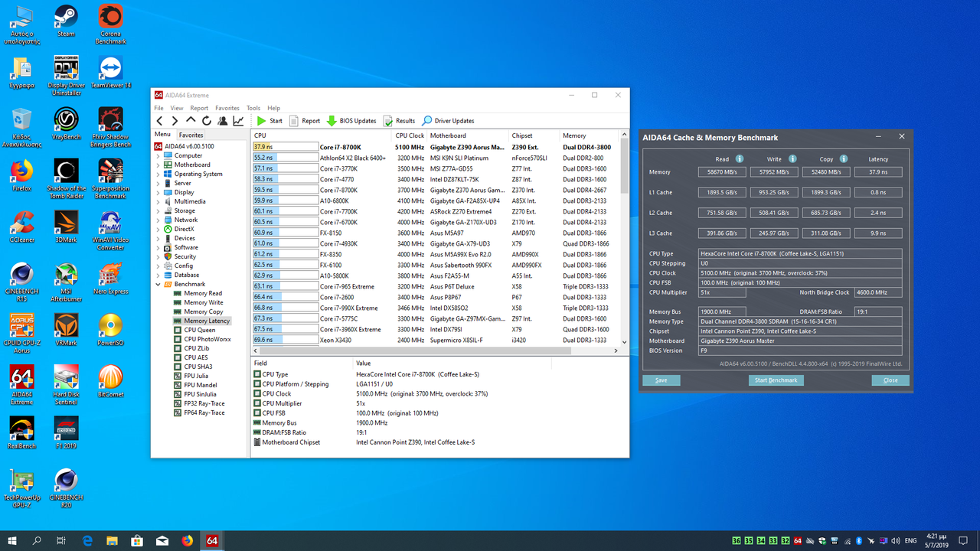The image size is (980, 551).
Task: Open the MSI Afterburner desktop icon
Action: [x=66, y=282]
